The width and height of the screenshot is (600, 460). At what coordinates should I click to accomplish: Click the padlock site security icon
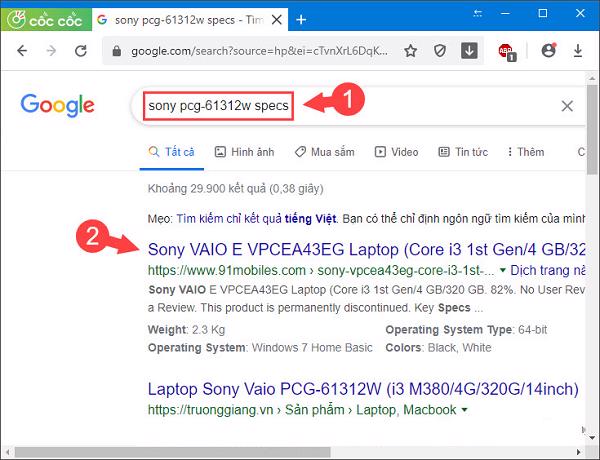click(x=117, y=51)
